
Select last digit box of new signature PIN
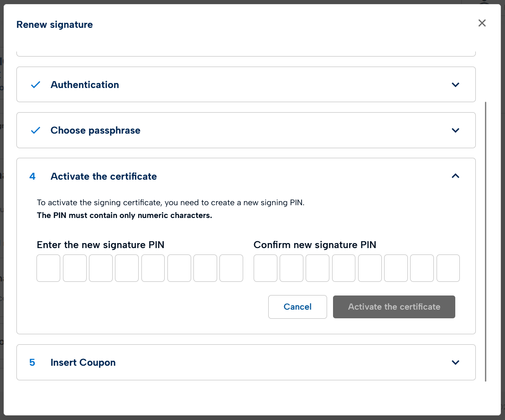[x=231, y=268]
